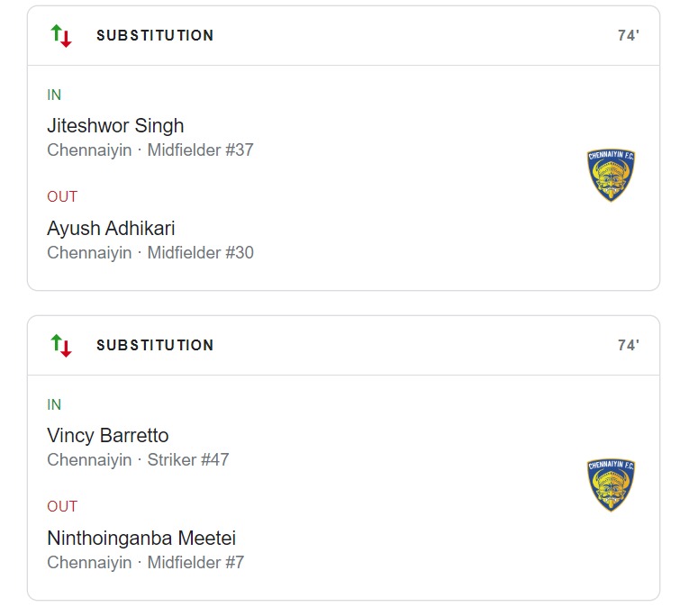The image size is (680, 616).
Task: Click SUBSTITUTION heading above Vincy Barretto
Action: click(x=155, y=346)
